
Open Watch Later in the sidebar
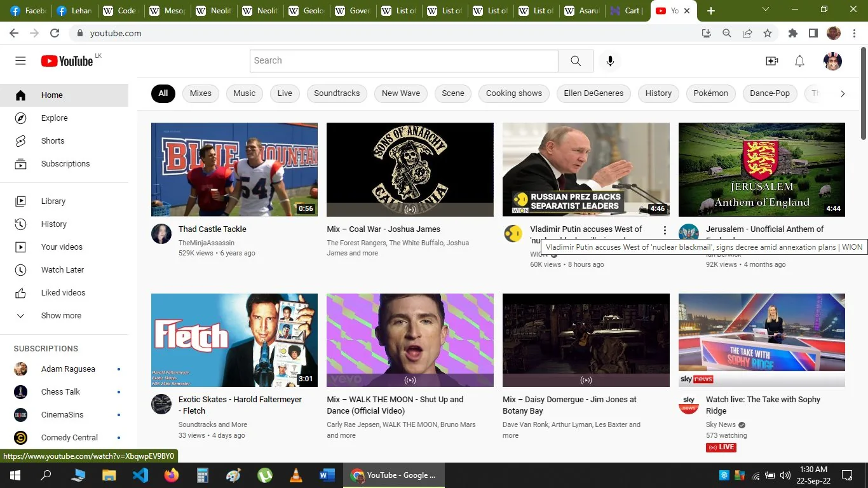point(64,270)
